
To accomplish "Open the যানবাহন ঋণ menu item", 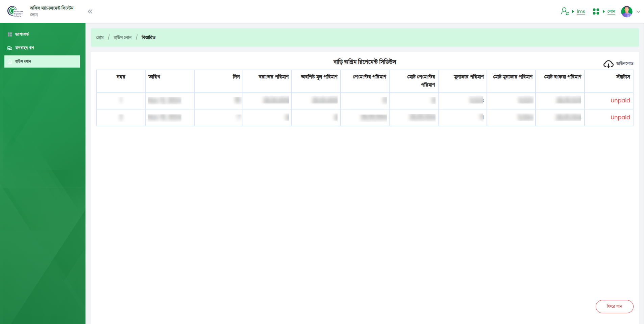I will pos(42,48).
